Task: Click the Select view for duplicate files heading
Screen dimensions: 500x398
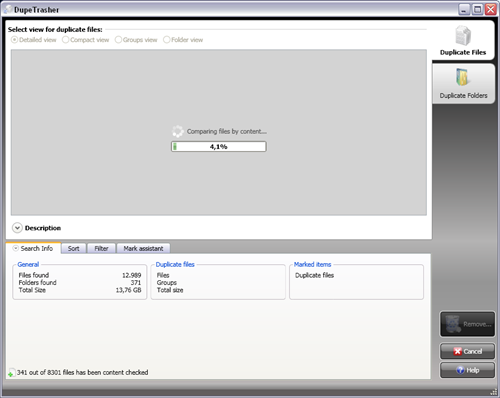Action: coord(55,30)
